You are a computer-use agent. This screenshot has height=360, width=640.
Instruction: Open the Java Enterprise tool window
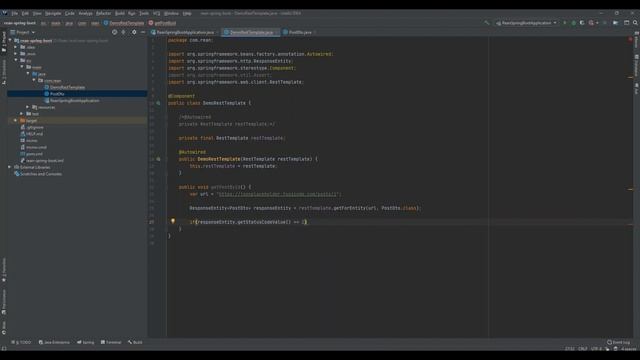54,342
